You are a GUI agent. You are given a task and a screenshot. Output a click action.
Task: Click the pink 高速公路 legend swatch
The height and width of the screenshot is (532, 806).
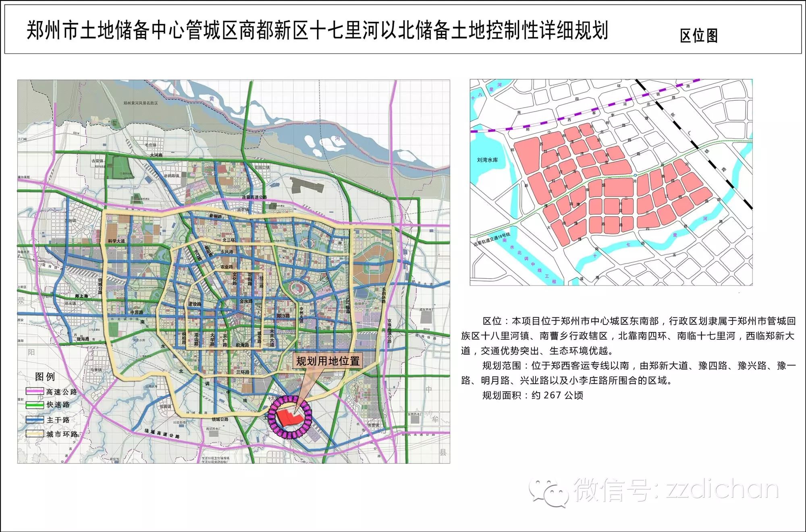pos(35,391)
